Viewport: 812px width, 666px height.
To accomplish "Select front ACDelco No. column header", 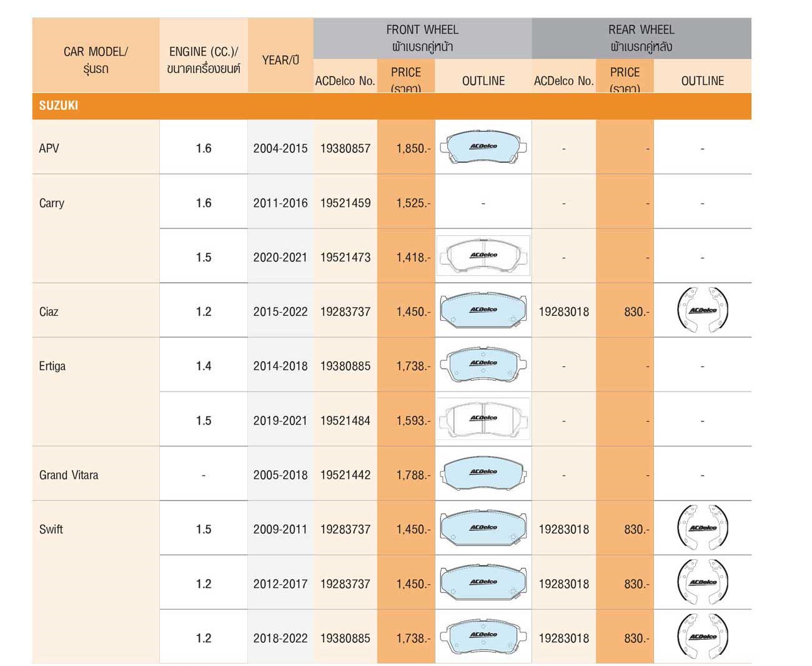I will point(345,81).
